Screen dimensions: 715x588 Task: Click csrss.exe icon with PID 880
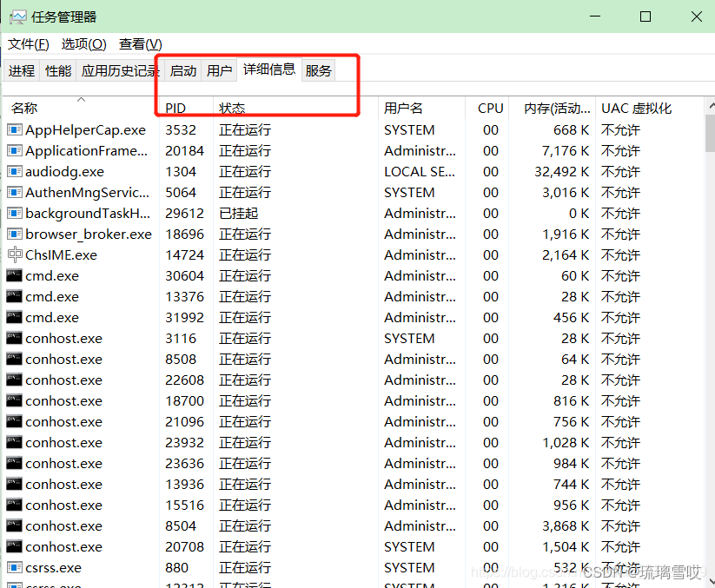coord(15,567)
